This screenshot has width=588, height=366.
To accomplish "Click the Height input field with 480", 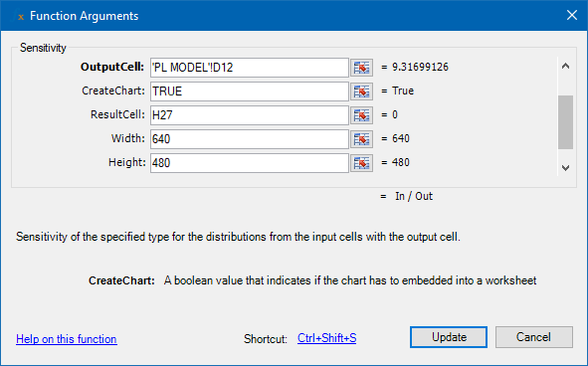I will 250,163.
